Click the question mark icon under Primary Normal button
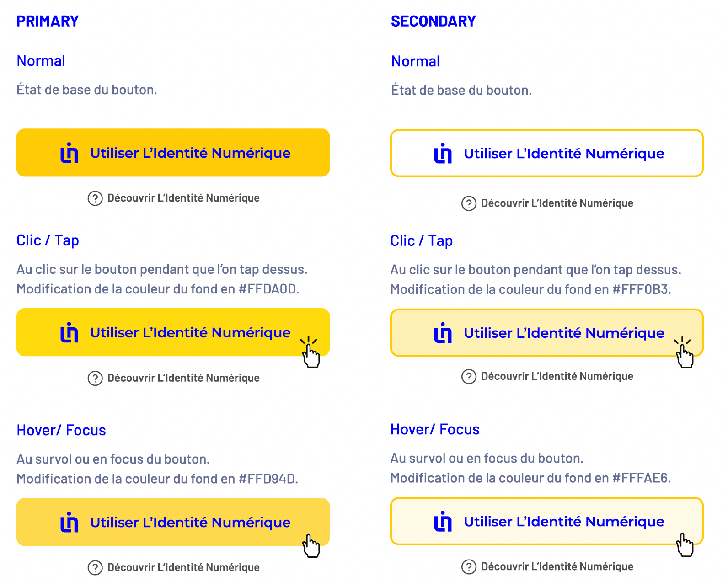This screenshot has height=587, width=728. pyautogui.click(x=95, y=198)
